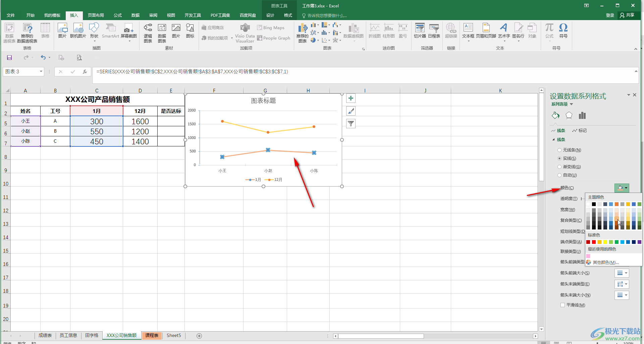Click the 登录 sign in link
The width and height of the screenshot is (644, 344).
coord(610,15)
